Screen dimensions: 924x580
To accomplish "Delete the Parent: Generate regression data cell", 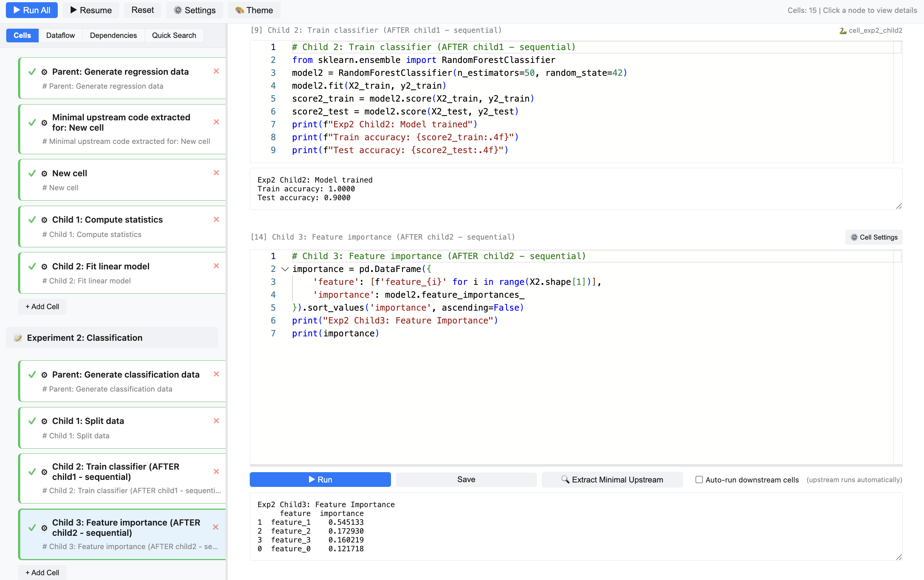I will coord(216,71).
